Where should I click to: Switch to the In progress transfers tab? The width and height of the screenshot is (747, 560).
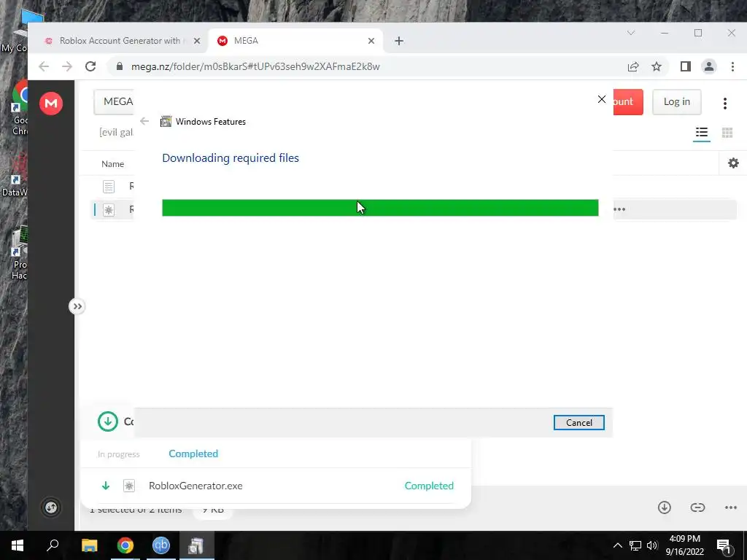[119, 454]
